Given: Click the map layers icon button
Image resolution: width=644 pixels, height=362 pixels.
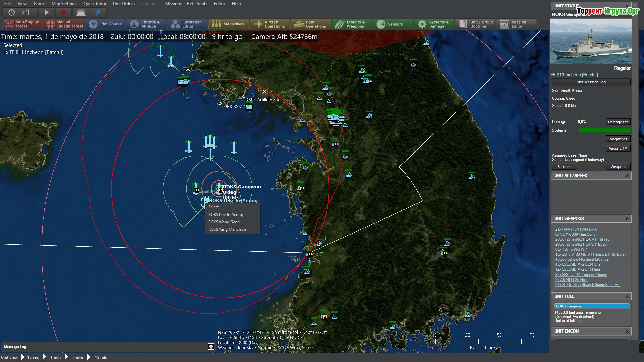Looking at the screenshot, I should point(80,13).
